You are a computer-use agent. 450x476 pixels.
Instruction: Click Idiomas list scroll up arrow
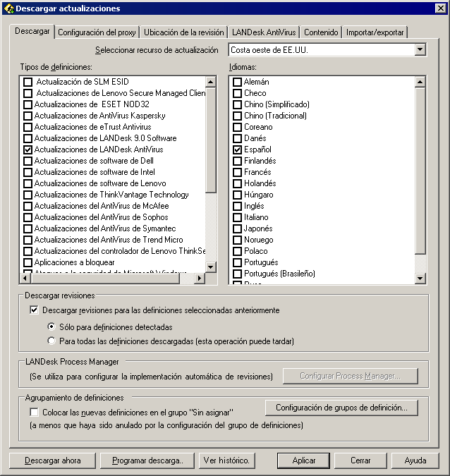[x=420, y=82]
